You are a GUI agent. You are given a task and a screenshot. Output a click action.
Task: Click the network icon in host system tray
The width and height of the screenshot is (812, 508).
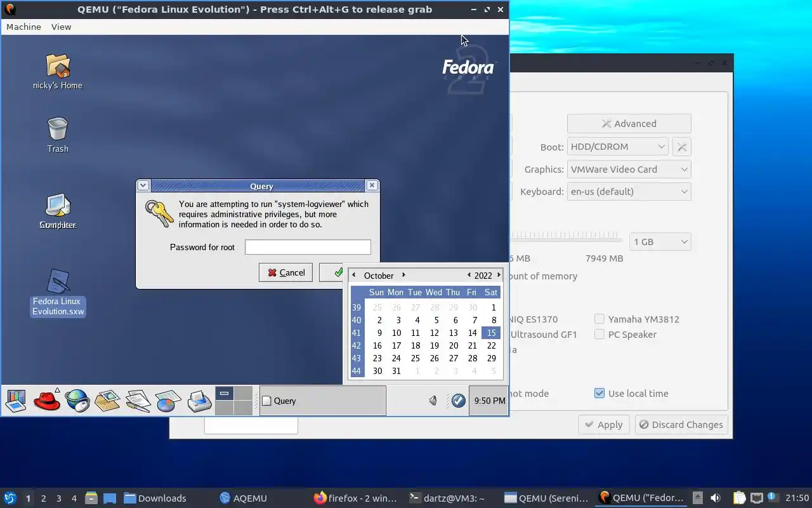[x=756, y=498]
